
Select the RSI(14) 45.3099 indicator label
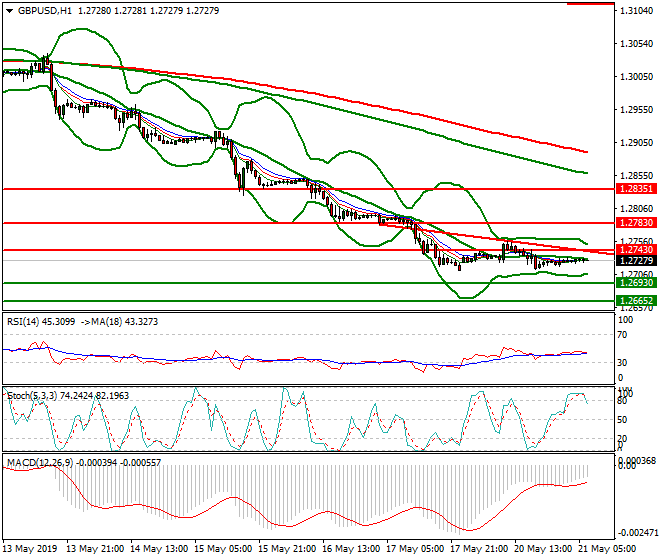pos(41,322)
